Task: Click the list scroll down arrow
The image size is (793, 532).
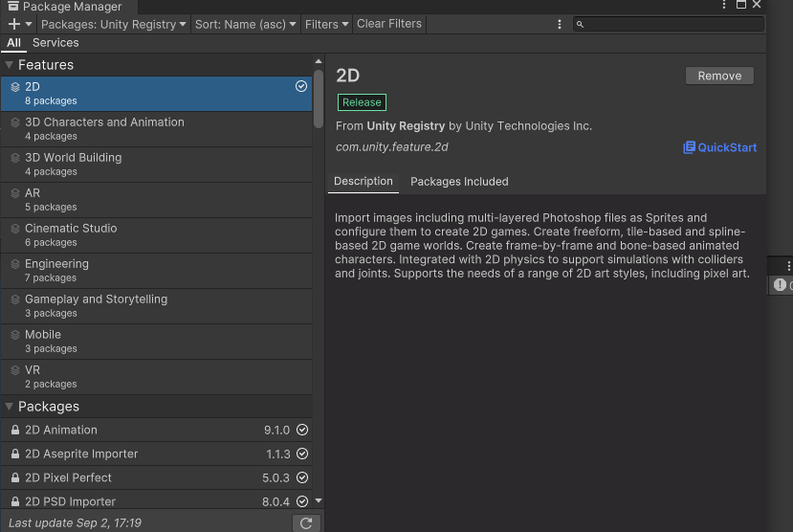Action: point(319,500)
